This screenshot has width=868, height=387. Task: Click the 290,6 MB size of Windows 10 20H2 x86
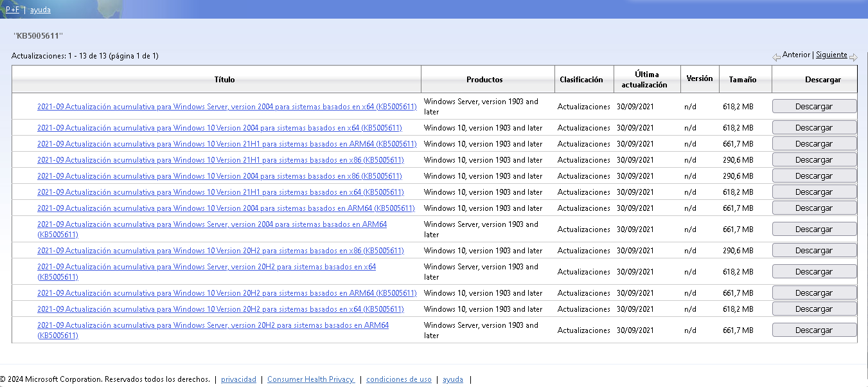click(738, 251)
